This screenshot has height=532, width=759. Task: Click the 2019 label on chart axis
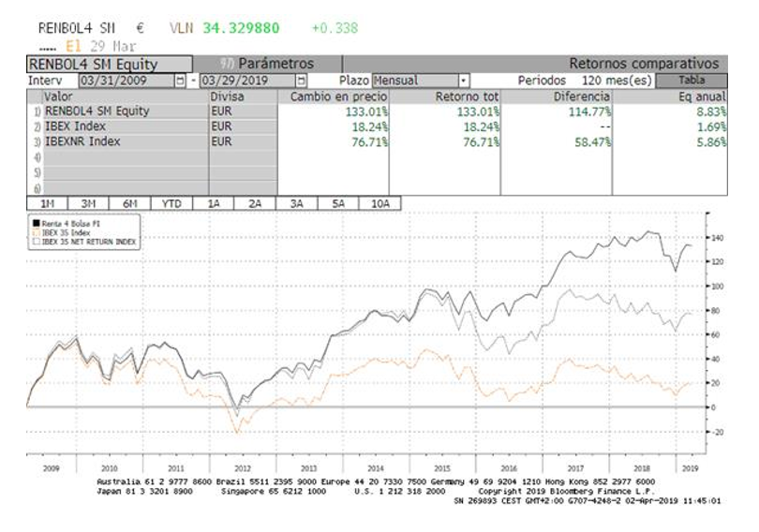(690, 468)
